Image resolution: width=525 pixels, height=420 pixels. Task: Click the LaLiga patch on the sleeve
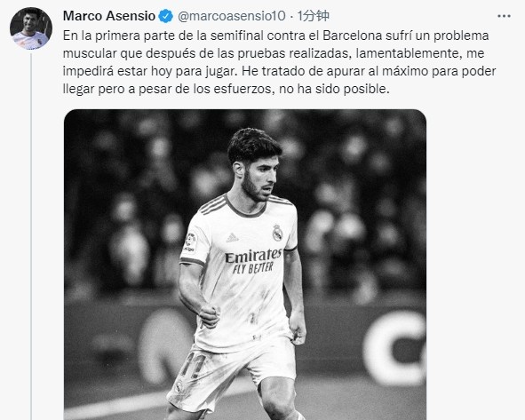190,242
